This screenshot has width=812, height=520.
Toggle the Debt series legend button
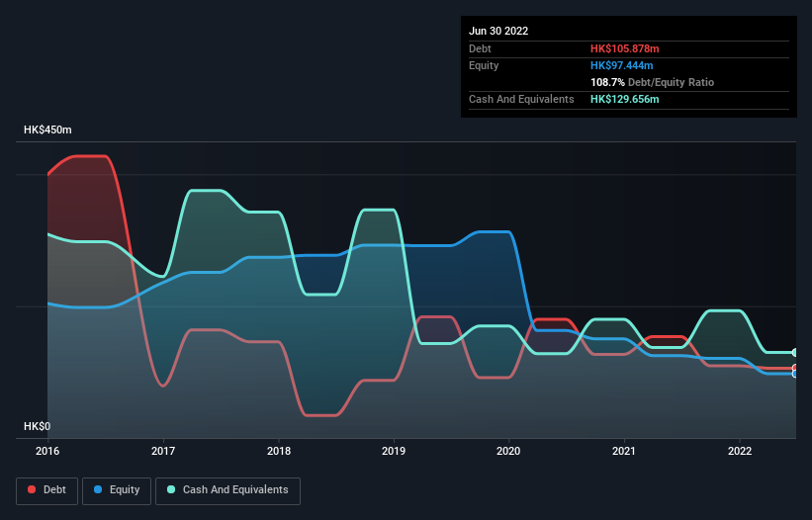(46, 490)
